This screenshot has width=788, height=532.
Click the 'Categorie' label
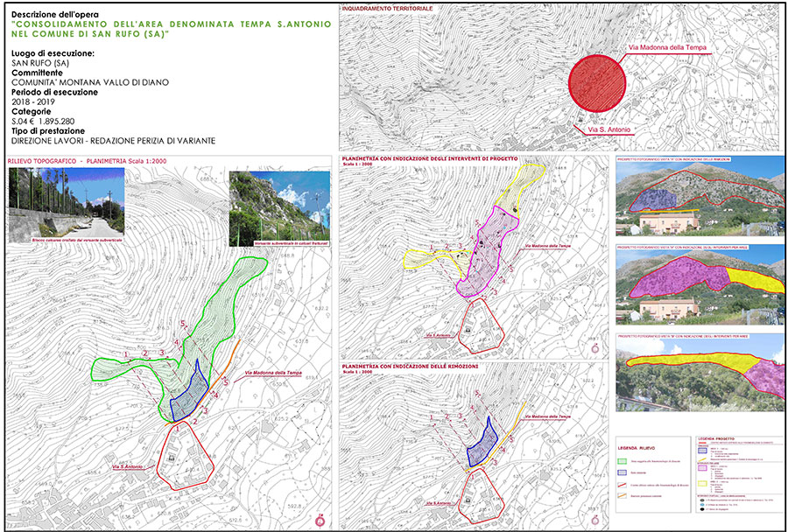32,111
